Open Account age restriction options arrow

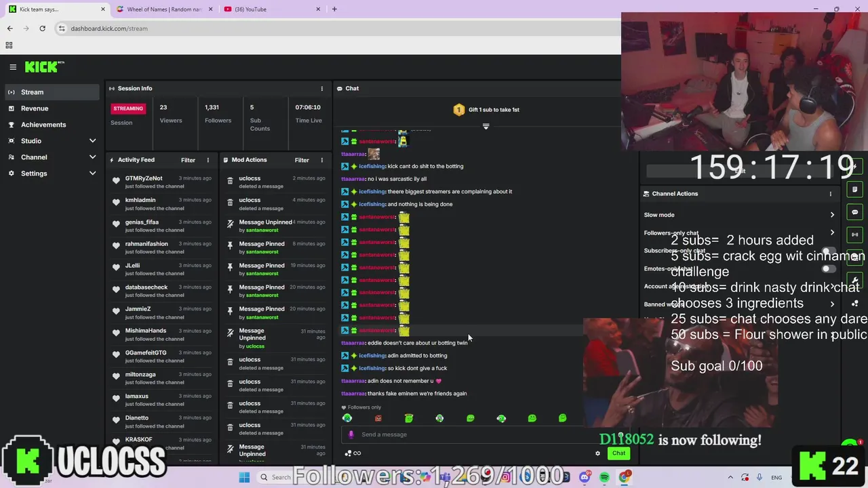coord(832,286)
